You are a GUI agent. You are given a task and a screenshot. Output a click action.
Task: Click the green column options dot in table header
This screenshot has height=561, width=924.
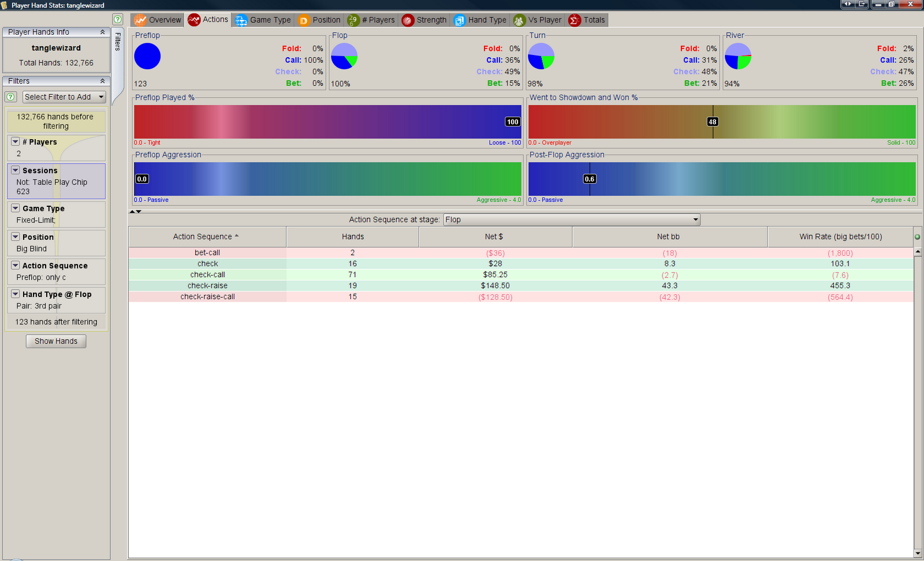917,237
